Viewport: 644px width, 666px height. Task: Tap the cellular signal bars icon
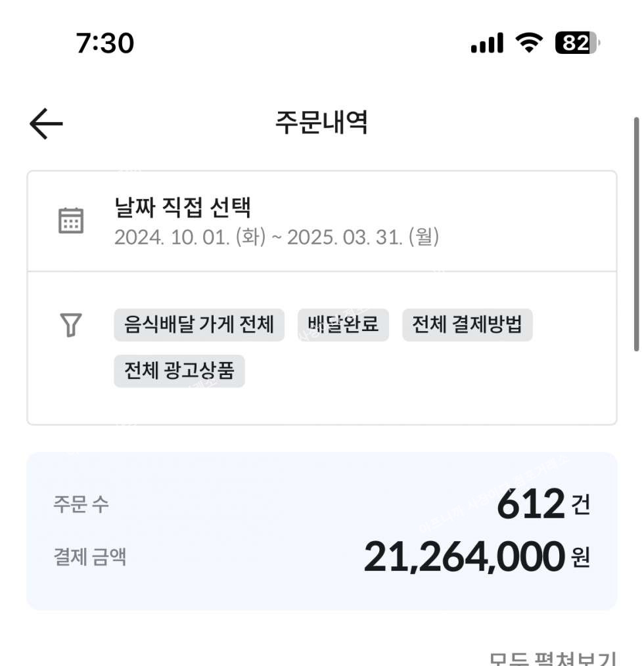[487, 43]
